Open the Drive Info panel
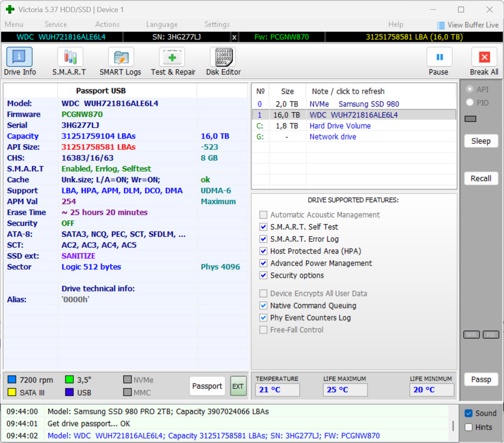Image resolution: width=504 pixels, height=443 pixels. click(20, 61)
